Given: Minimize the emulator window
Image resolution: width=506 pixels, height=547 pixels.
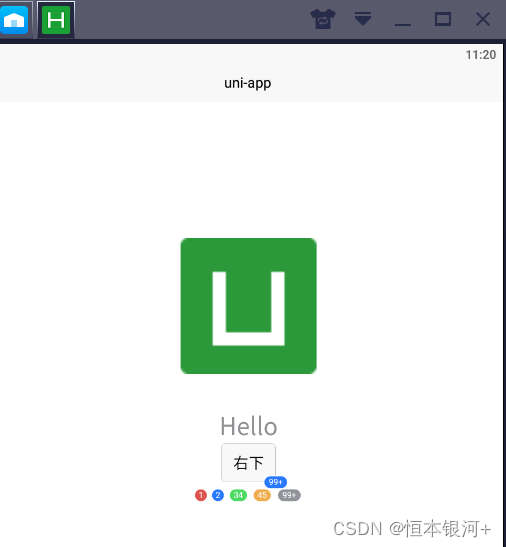Looking at the screenshot, I should coord(403,24).
